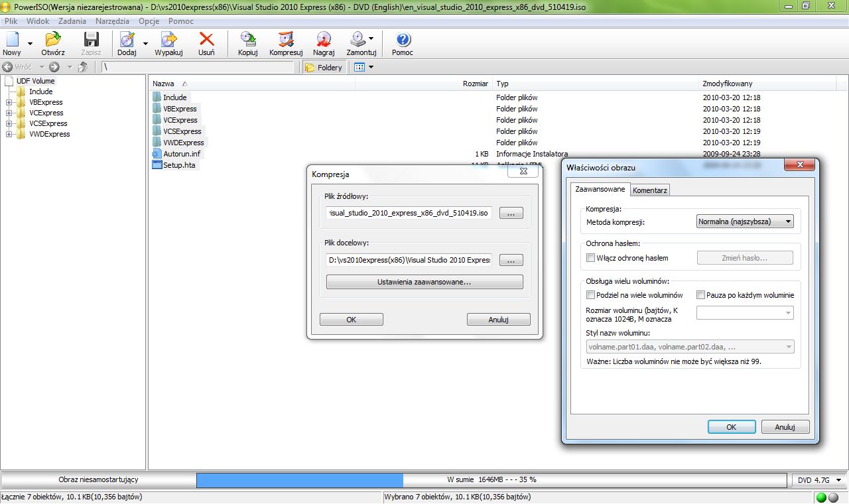Open the Narzędzia menu
Screen dimensions: 849x504
[x=113, y=21]
